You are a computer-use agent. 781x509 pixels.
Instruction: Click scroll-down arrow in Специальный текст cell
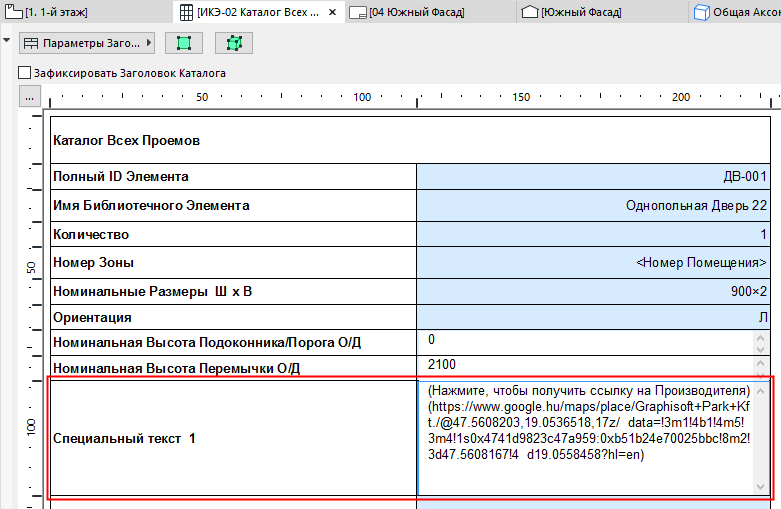coord(760,487)
